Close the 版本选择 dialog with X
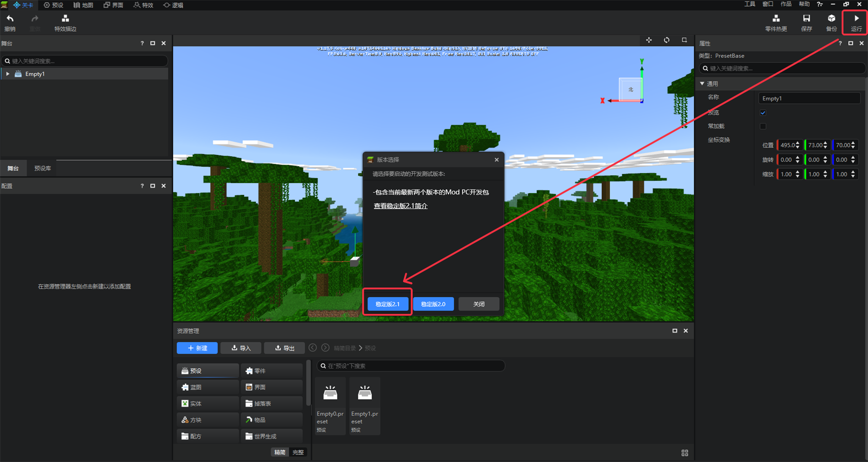 pos(497,160)
